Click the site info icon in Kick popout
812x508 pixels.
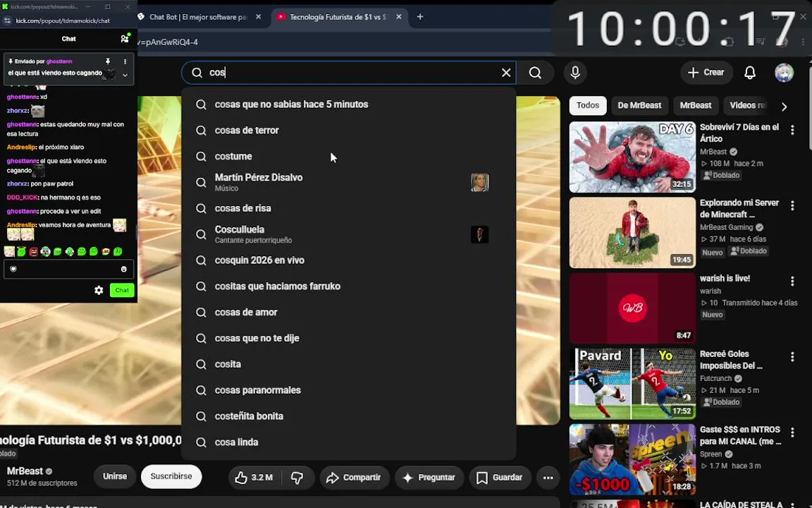(7, 20)
